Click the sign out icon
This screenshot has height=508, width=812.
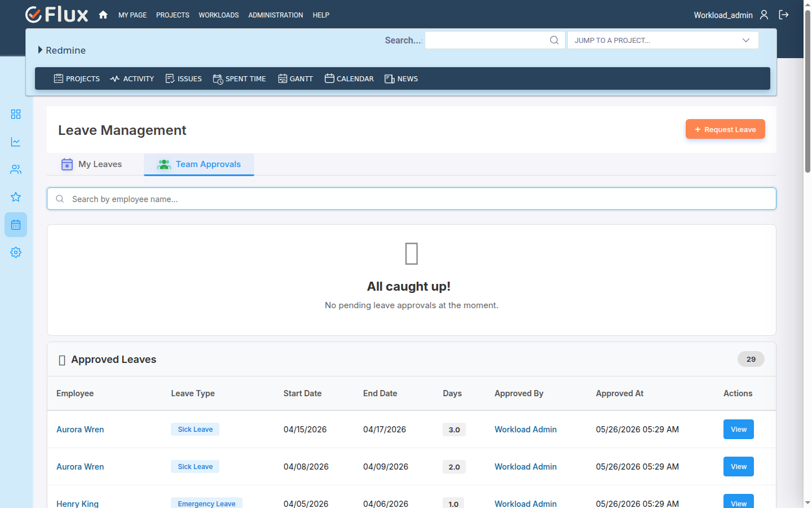tap(784, 15)
